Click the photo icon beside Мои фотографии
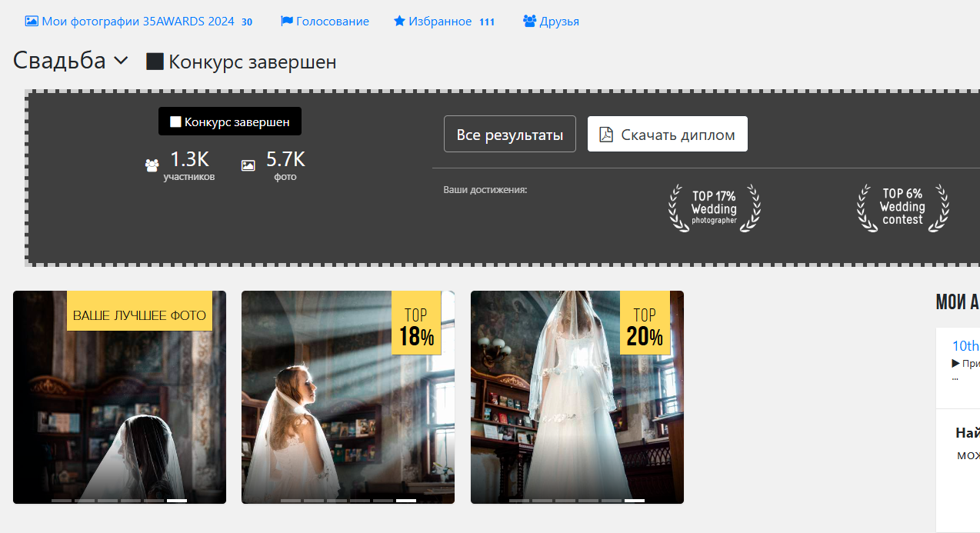980x533 pixels. point(32,22)
